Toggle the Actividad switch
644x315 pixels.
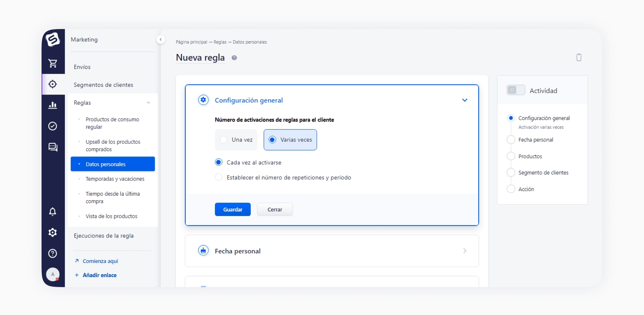pos(515,90)
